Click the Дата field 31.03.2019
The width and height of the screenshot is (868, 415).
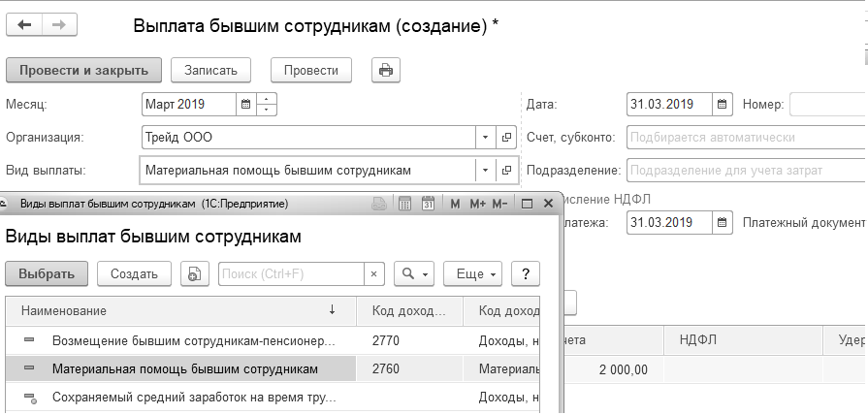click(669, 104)
